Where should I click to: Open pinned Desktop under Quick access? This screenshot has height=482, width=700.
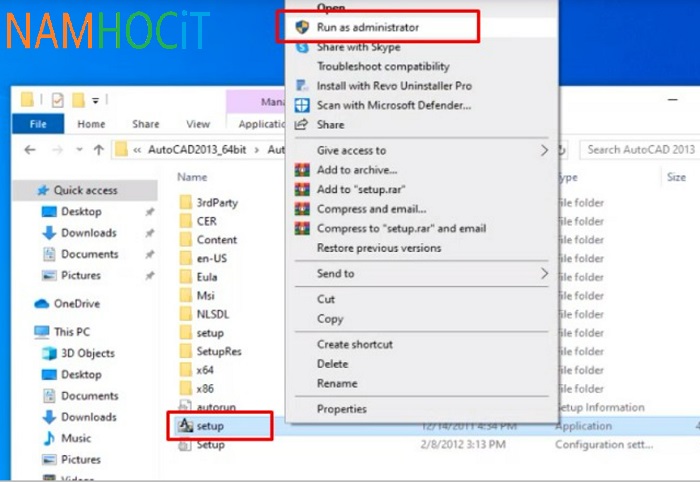pyautogui.click(x=81, y=212)
